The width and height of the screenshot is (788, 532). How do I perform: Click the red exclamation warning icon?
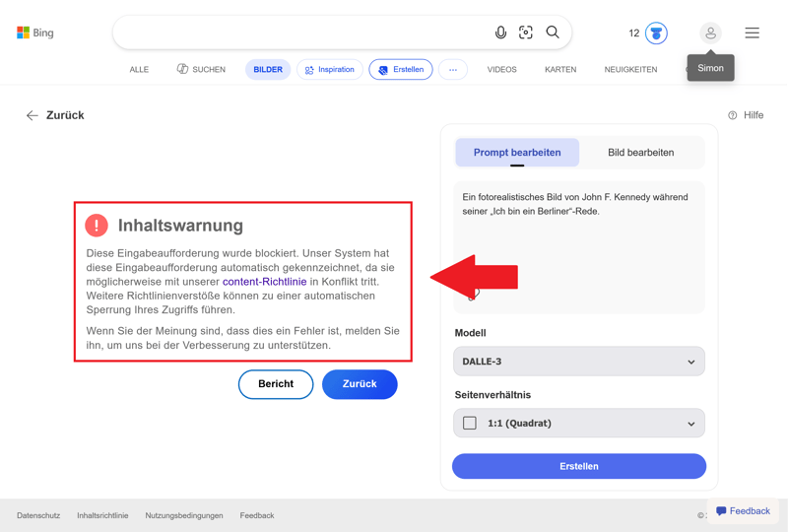(97, 226)
